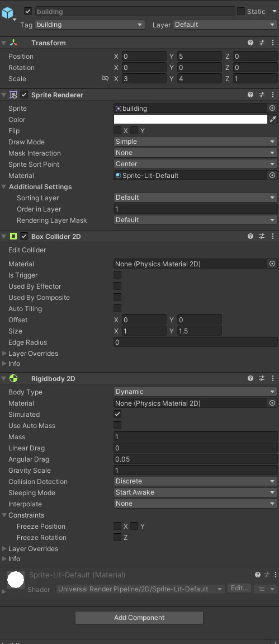Click the GameObject cube icon selector
279x644 pixels.
tap(8, 13)
